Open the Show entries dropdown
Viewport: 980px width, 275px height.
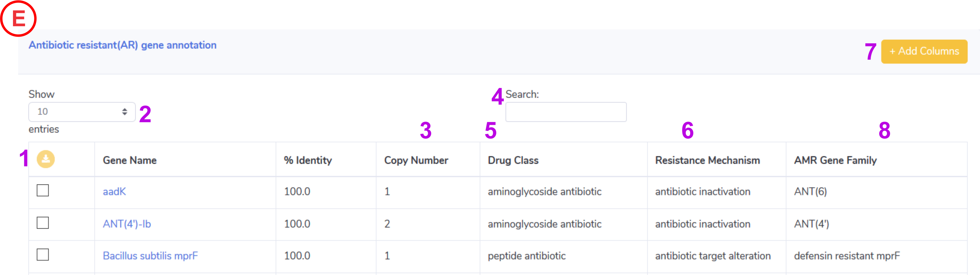coord(82,112)
